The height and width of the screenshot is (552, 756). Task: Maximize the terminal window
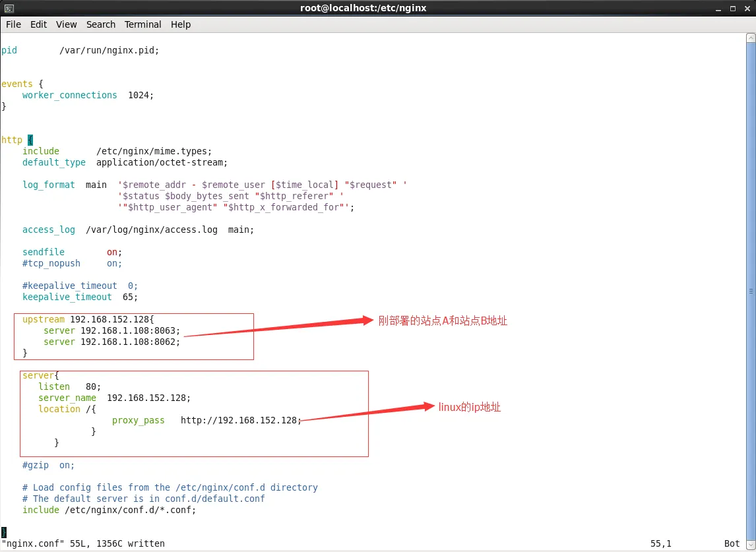[x=732, y=9]
